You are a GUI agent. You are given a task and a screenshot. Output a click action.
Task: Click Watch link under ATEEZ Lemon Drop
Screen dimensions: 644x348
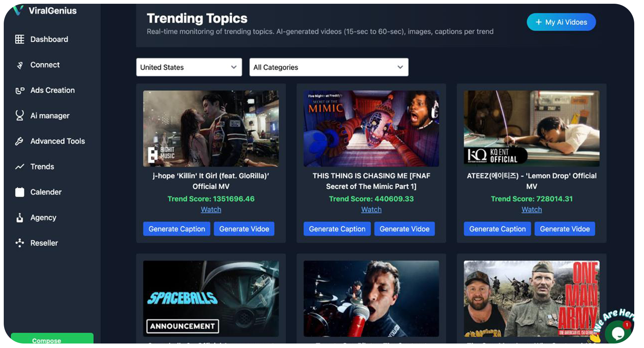coord(532,210)
